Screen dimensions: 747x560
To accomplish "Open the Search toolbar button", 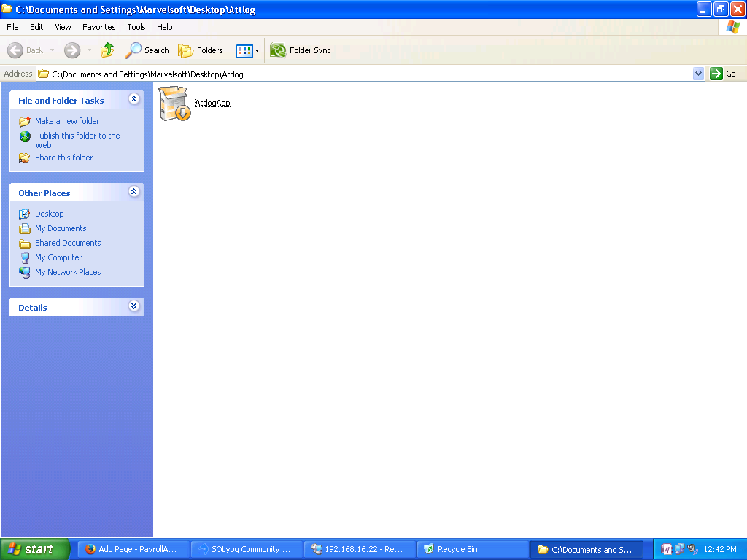I will tap(147, 50).
